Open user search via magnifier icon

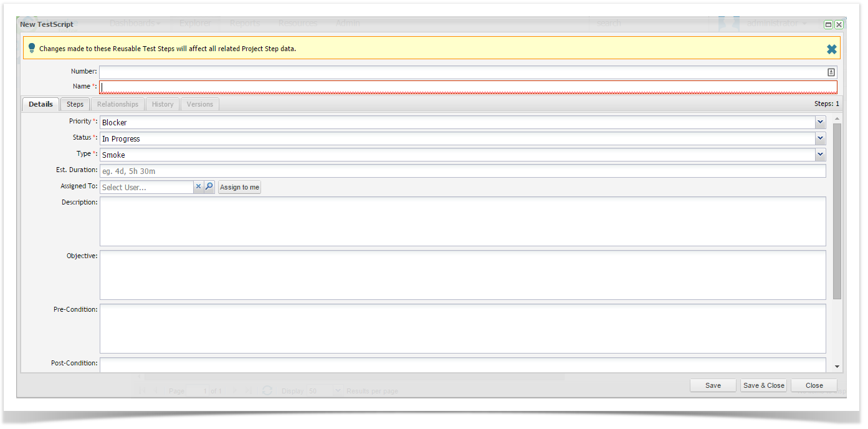(x=209, y=186)
